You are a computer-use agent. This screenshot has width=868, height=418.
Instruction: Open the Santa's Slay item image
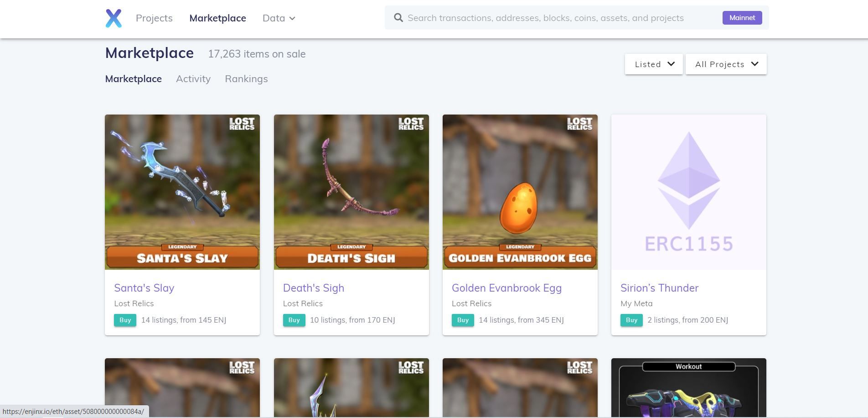tap(182, 192)
